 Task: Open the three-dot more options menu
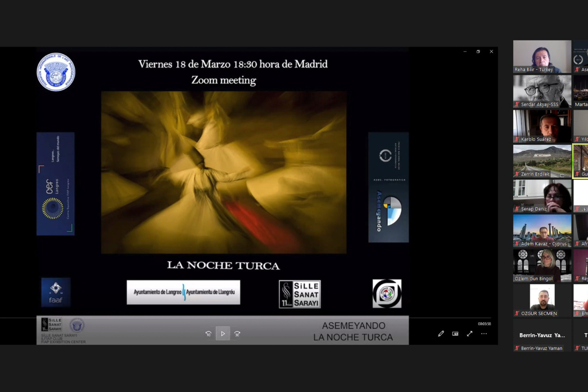point(484,334)
